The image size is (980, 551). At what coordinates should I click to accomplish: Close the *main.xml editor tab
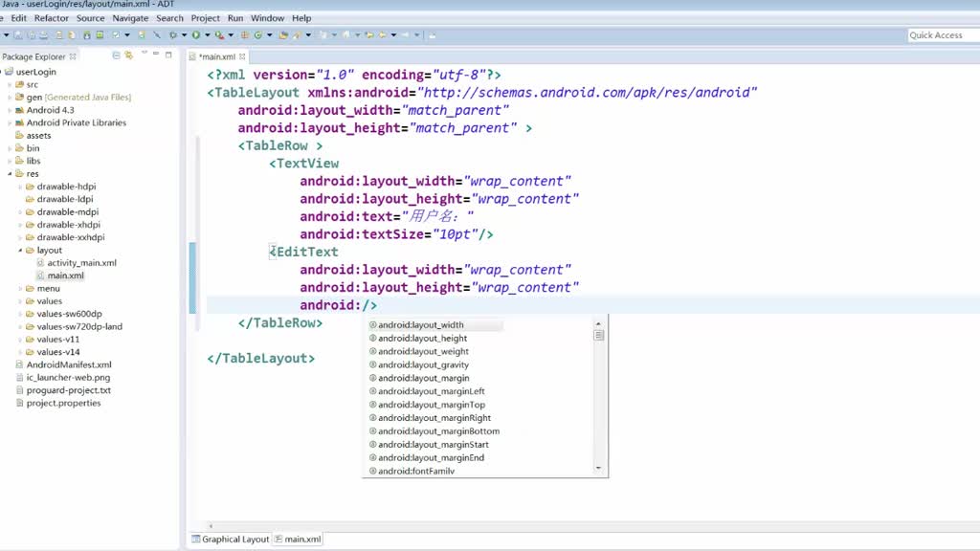tap(242, 56)
